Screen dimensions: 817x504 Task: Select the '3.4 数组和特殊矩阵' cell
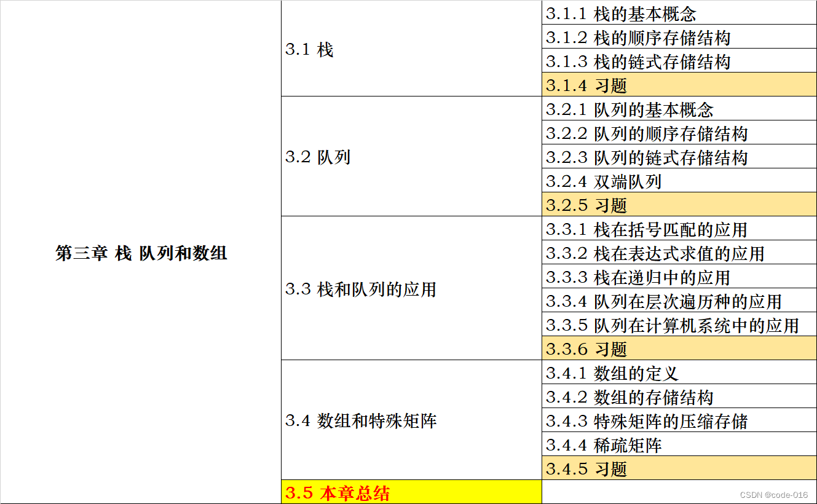pos(411,420)
